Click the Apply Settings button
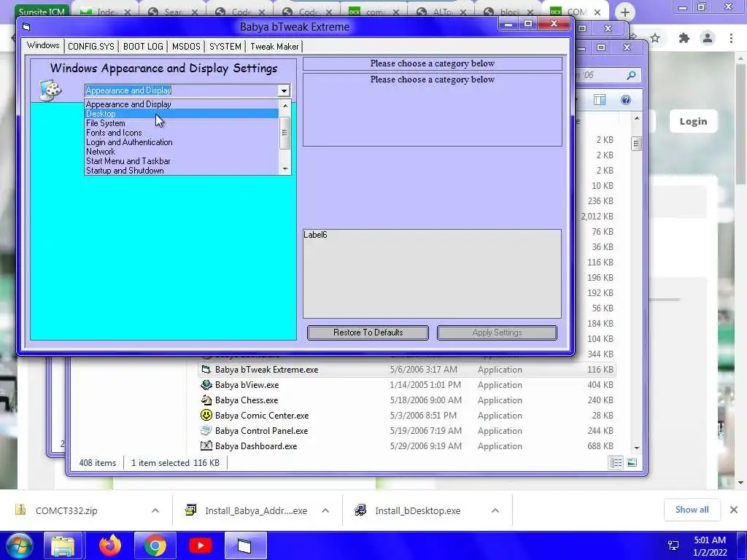747x560 pixels. coord(497,332)
